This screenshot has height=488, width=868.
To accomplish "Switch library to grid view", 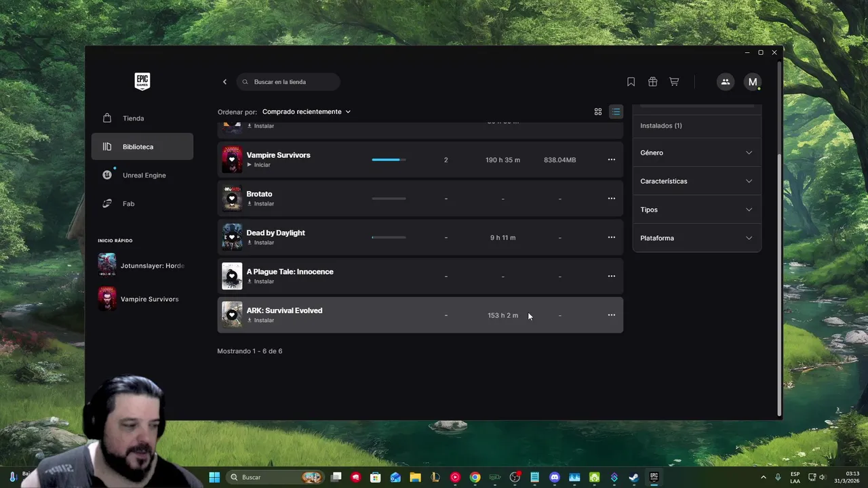I will tap(598, 112).
